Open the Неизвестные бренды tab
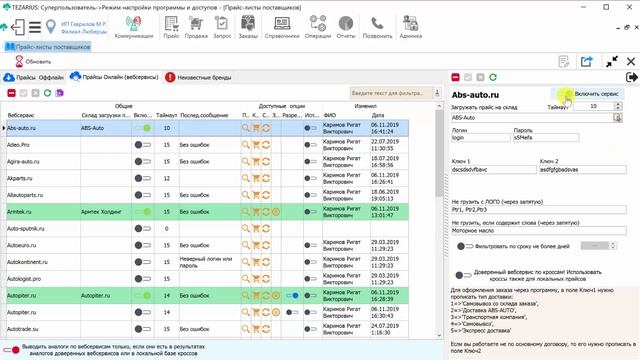Image resolution: width=640 pixels, height=360 pixels. tap(198, 77)
